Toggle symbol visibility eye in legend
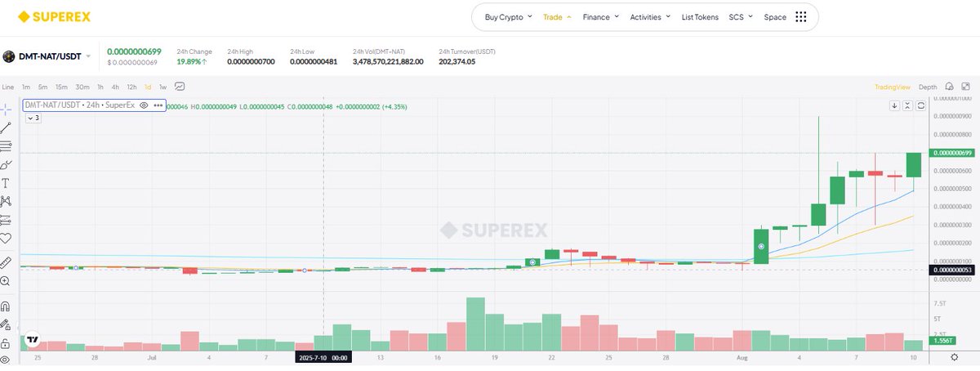Viewport: 980px width, 371px height. [x=144, y=106]
